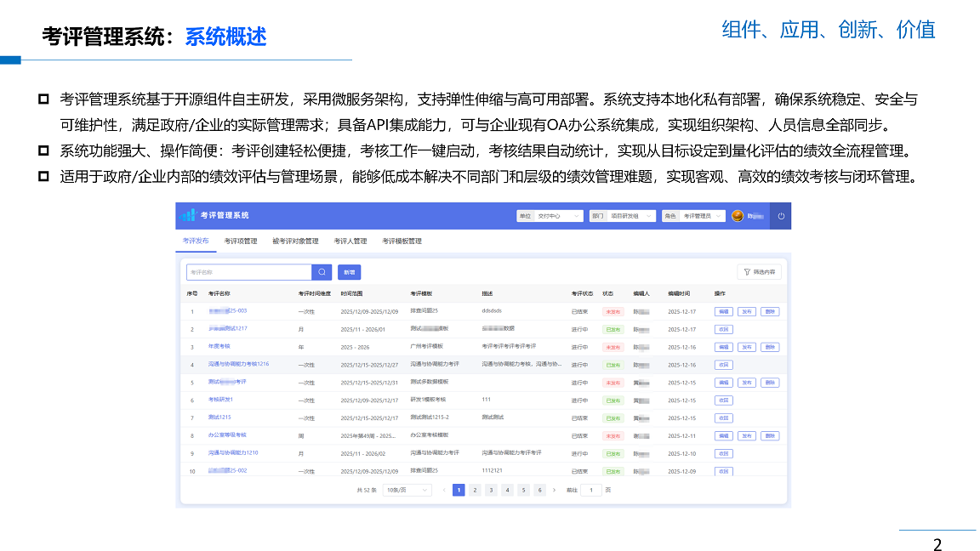Click the power logout icon top right
The width and height of the screenshot is (980, 551).
pos(780,215)
